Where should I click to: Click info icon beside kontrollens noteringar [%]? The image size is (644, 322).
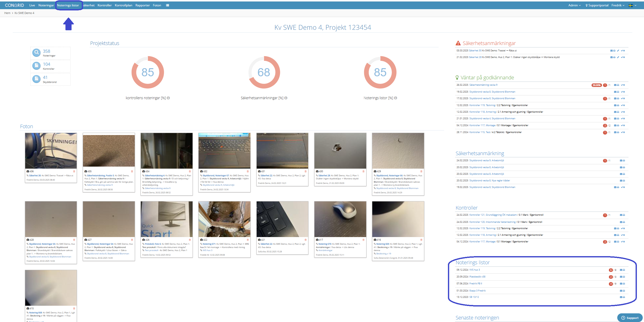(168, 98)
